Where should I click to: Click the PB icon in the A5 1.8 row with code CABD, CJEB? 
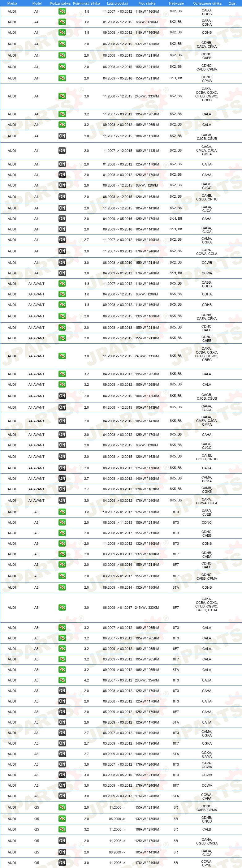coord(62,512)
